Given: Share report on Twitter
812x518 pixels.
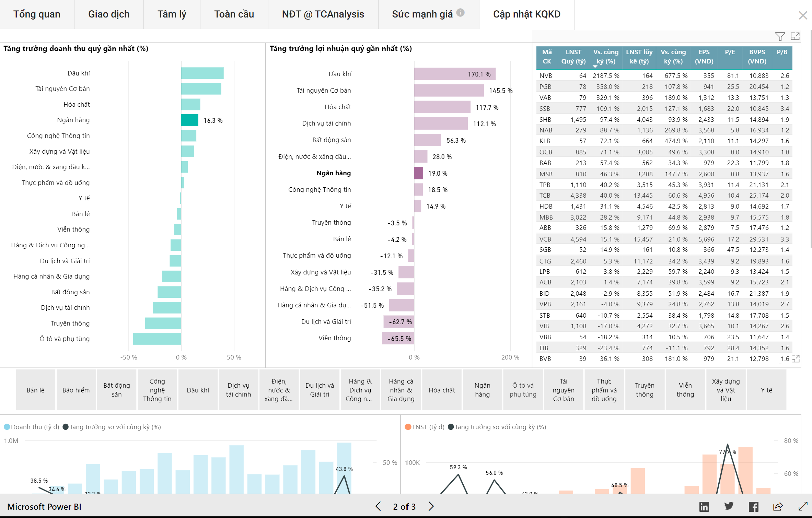Looking at the screenshot, I should [729, 506].
